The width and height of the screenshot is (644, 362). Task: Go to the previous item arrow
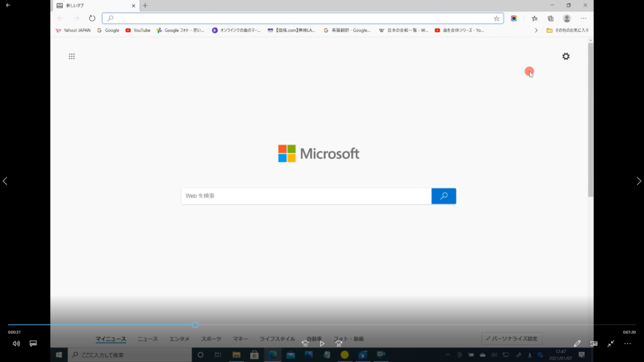[5, 181]
